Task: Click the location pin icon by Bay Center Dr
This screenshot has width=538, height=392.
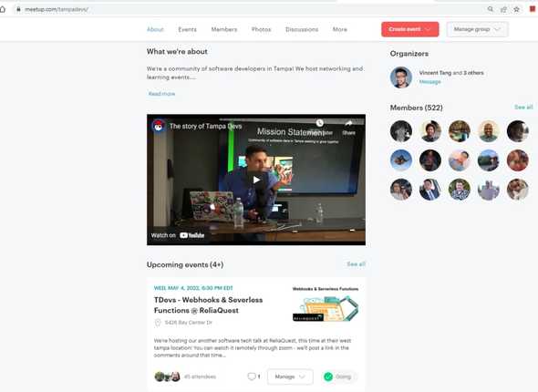Action: (158, 323)
